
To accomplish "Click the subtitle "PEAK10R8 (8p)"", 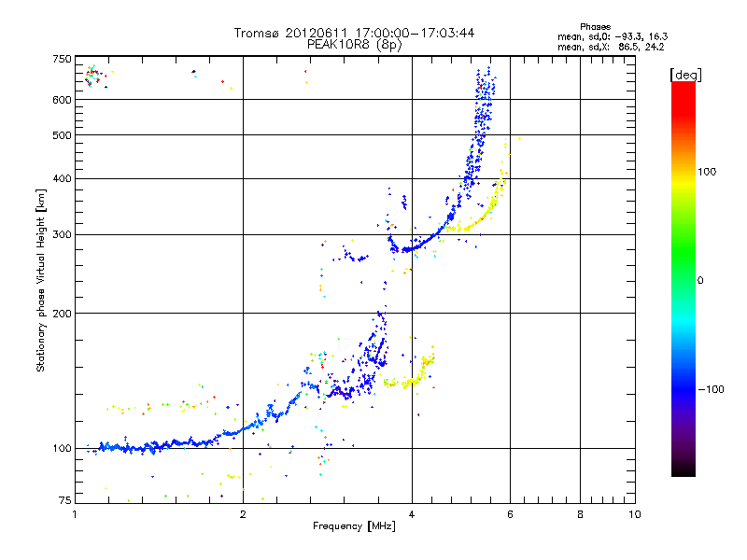I will tap(354, 44).
